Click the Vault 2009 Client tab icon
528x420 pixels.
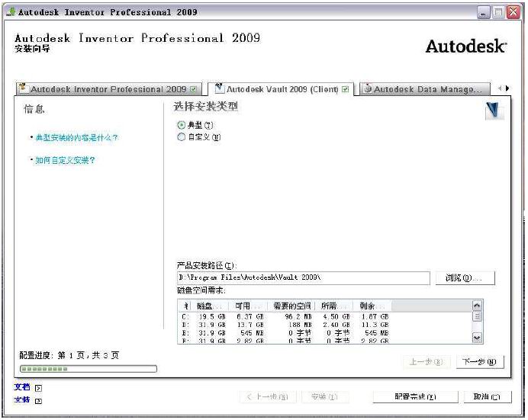pyautogui.click(x=219, y=88)
